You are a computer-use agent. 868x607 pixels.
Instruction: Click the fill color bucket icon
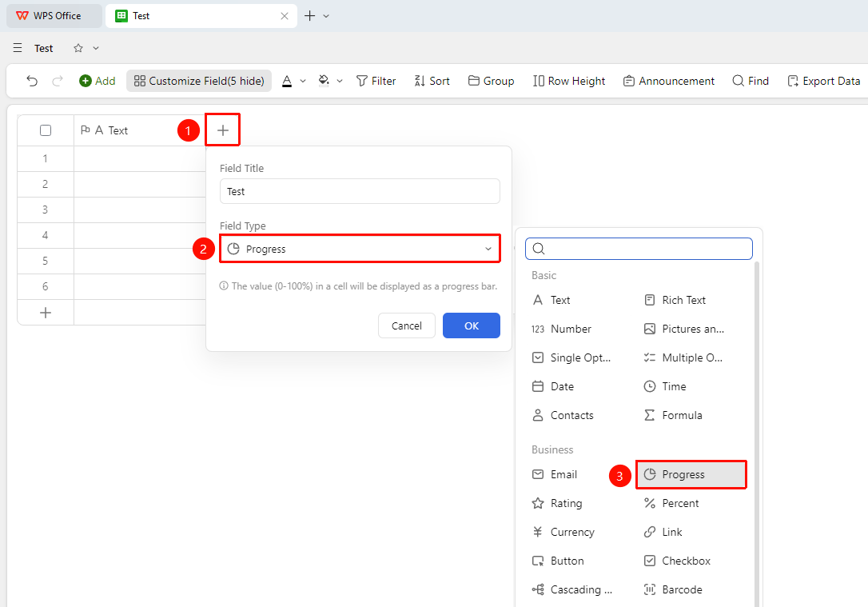(324, 81)
